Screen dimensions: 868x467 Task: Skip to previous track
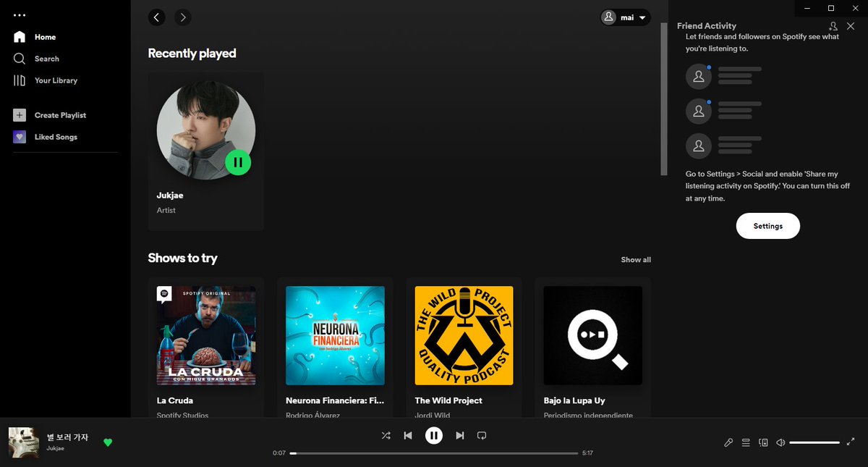point(408,435)
